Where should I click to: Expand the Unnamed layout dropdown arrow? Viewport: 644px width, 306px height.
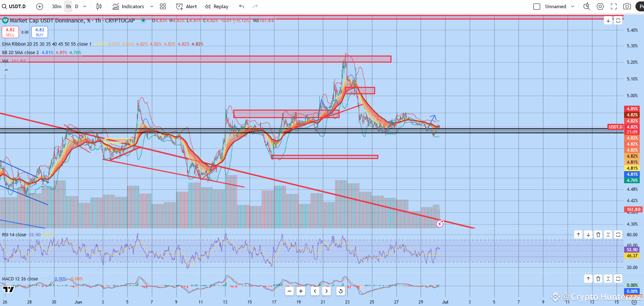(573, 6)
